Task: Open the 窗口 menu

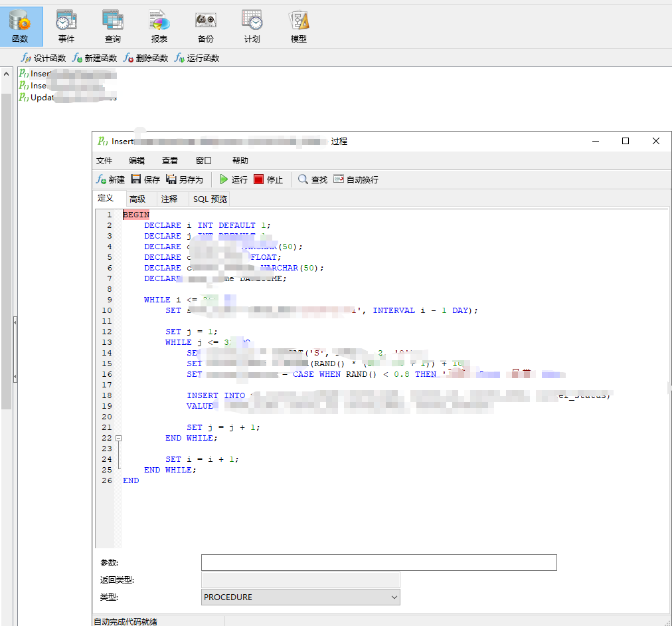Action: click(x=204, y=160)
